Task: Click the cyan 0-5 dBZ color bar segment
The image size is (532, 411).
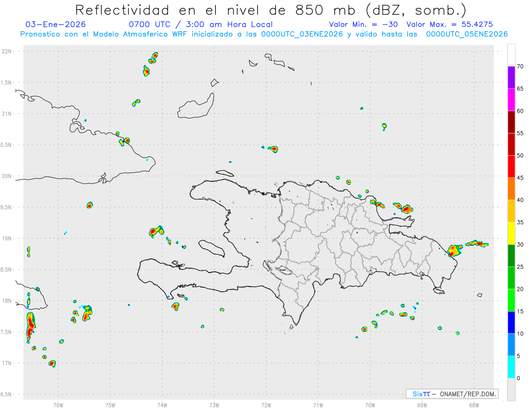Action: [511, 367]
